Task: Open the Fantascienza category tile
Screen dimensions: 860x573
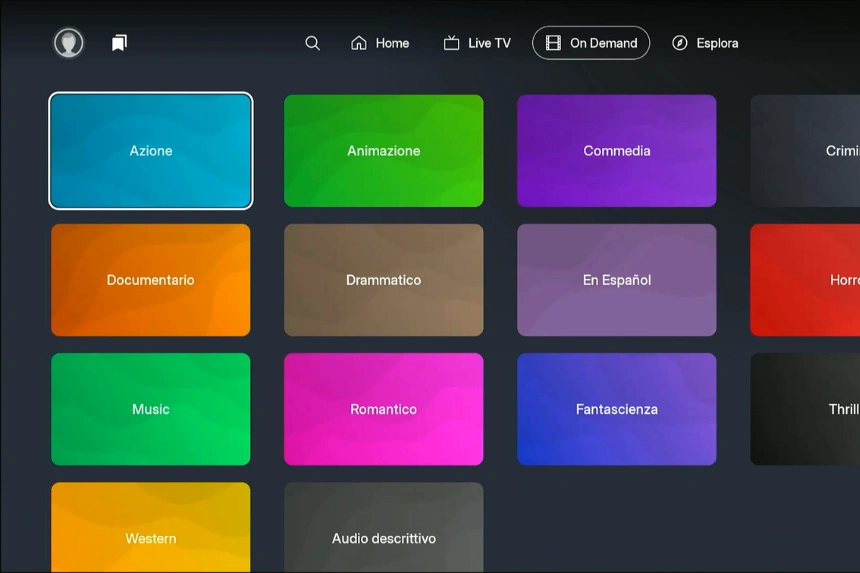Action: point(616,409)
